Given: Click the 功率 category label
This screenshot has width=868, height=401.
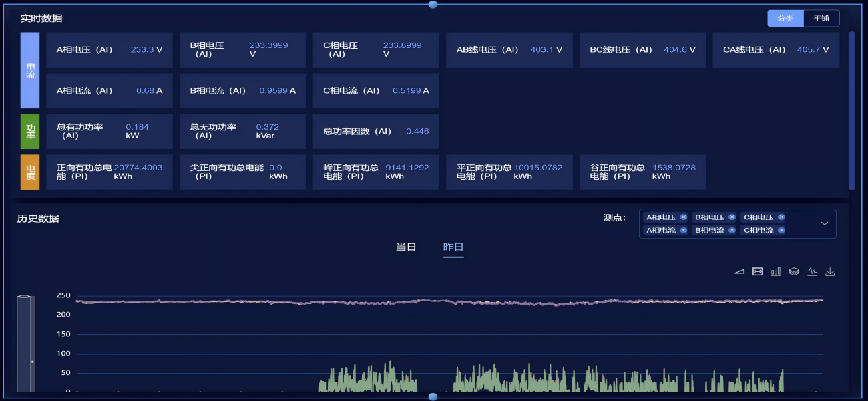Looking at the screenshot, I should [x=30, y=131].
